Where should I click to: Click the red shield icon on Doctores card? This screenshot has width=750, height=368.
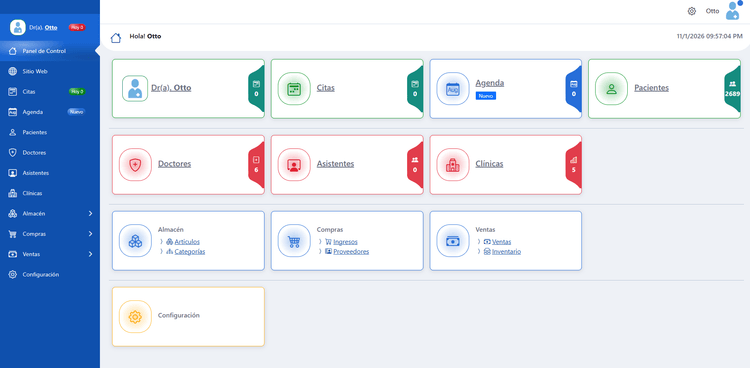coord(135,165)
